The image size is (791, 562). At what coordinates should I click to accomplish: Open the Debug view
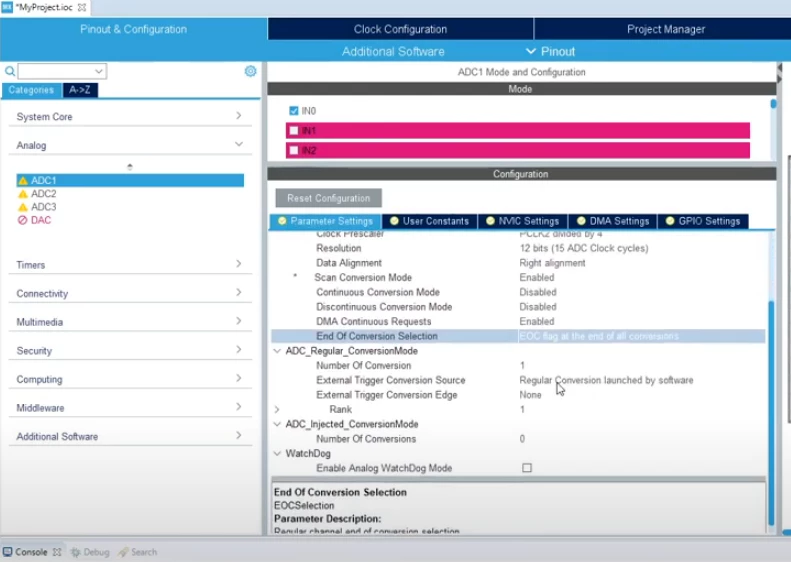[x=91, y=552]
